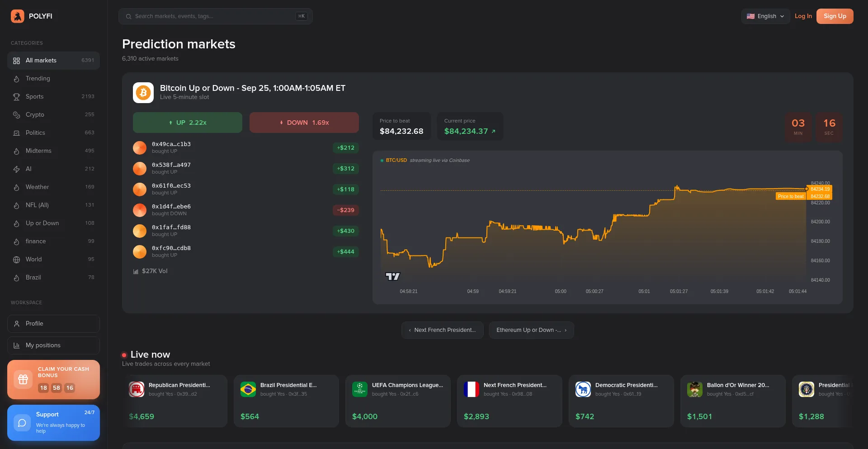Click the UEFA Champions League icon
The height and width of the screenshot is (449, 868).
pyautogui.click(x=360, y=389)
